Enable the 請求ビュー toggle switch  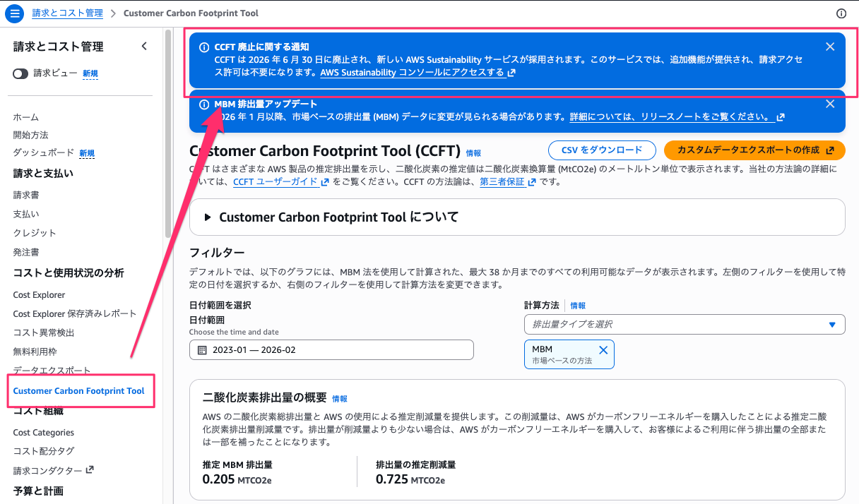[x=20, y=73]
